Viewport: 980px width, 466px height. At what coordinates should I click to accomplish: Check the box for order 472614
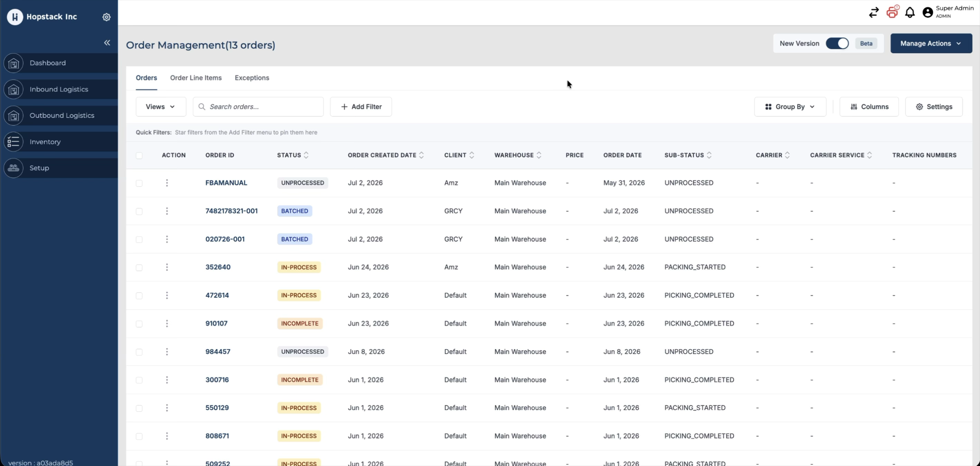click(139, 296)
